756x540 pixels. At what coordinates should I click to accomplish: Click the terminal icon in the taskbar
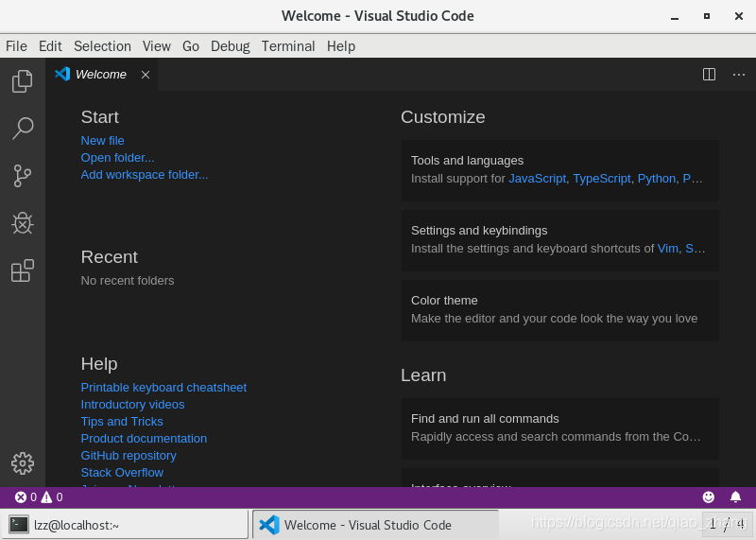[x=19, y=525]
